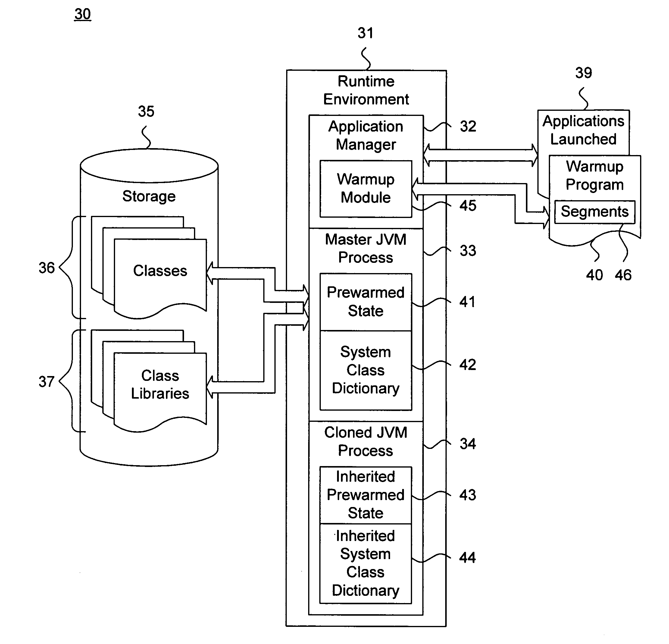
Task: Select the Cloned JVM Process icon
Action: 352,436
